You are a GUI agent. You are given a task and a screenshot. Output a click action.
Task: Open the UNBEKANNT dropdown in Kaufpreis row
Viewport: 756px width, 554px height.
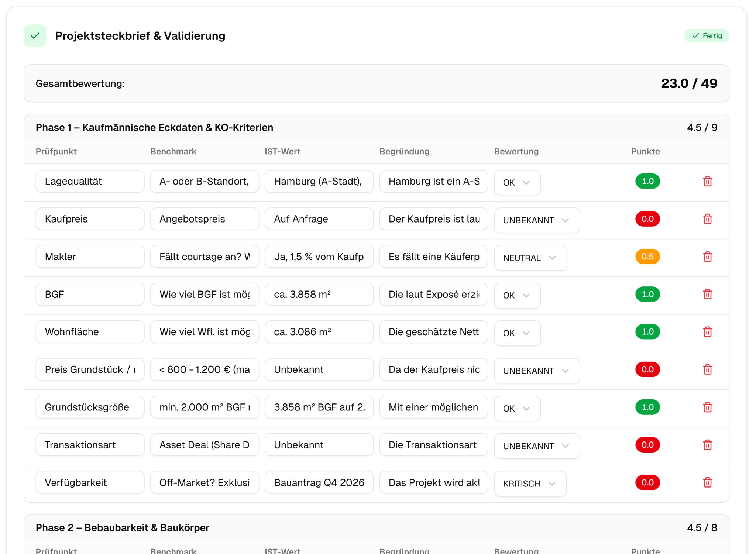pos(536,220)
